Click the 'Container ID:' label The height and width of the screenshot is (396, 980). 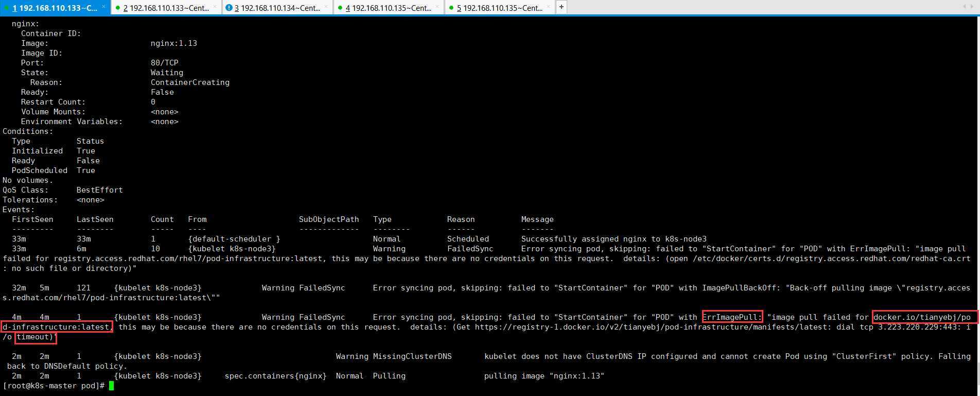pos(51,33)
